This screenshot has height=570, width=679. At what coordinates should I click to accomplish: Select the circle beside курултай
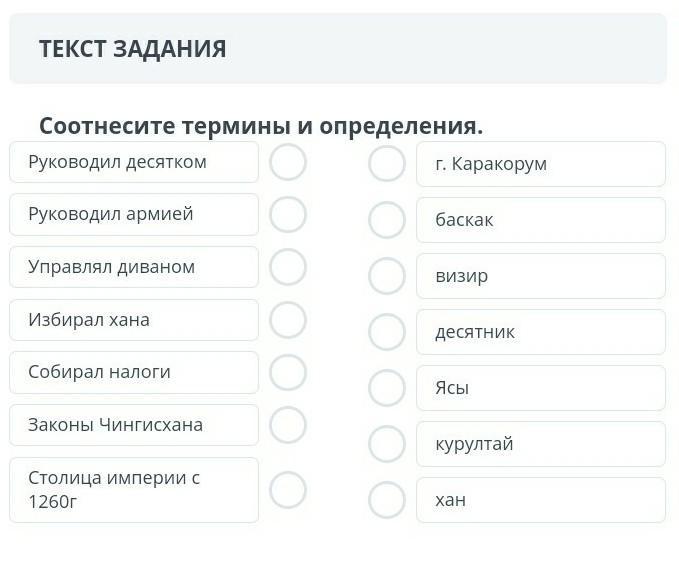(387, 444)
